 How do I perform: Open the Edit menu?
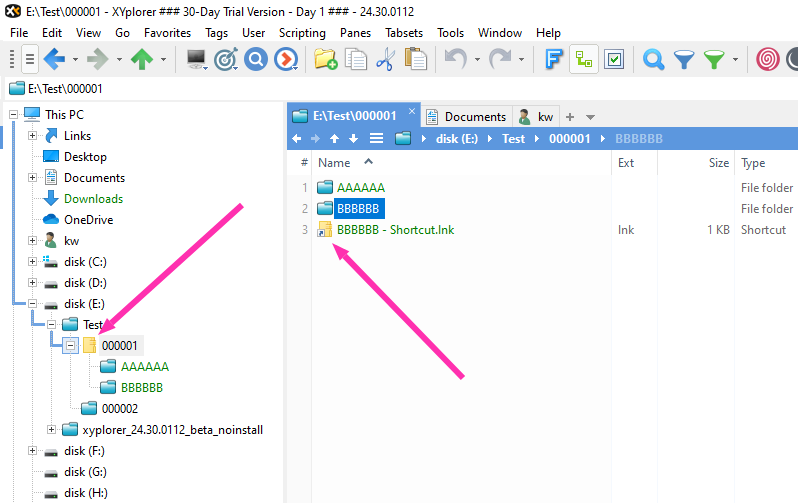click(52, 33)
